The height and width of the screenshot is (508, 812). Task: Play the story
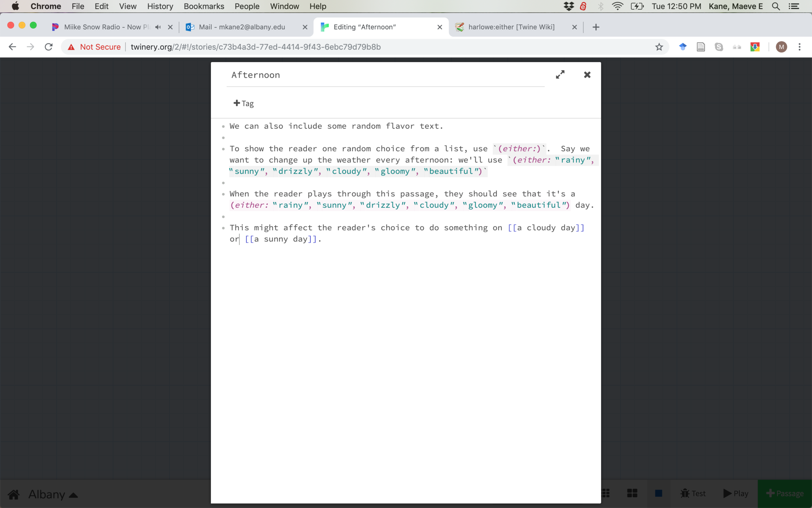click(x=736, y=493)
